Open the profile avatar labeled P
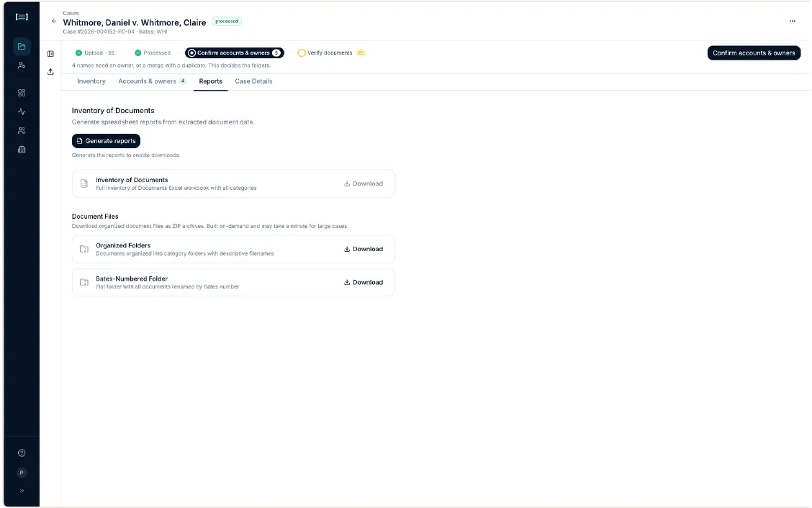 tap(21, 472)
